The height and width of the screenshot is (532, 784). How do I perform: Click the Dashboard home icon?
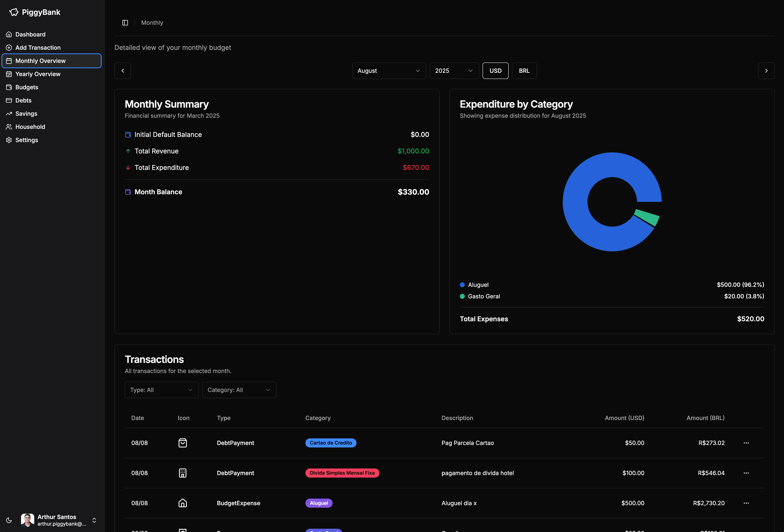9,34
